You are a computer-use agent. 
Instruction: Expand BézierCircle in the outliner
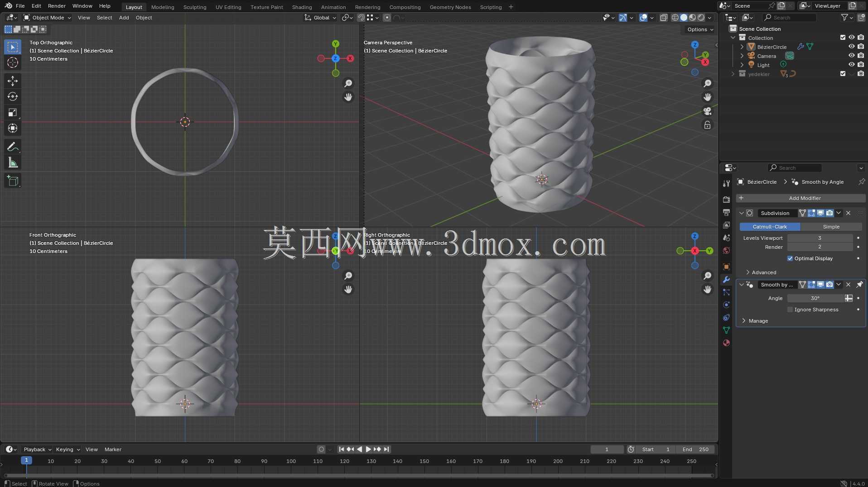742,47
